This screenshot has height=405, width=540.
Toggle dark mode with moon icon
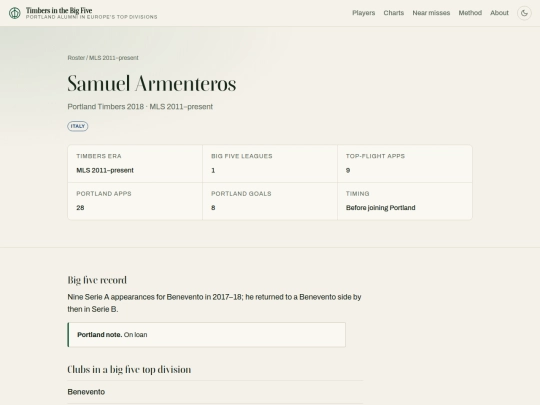(x=524, y=13)
